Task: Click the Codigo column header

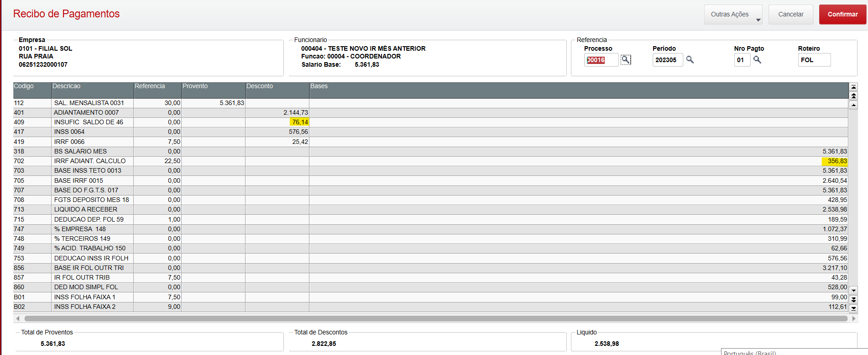Action: (32, 90)
